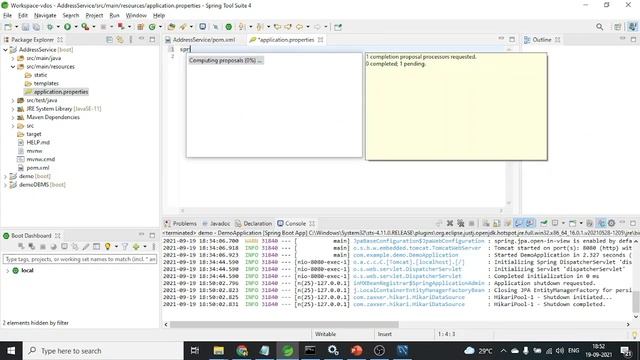Select application.properties in Package Explorer
640x360 pixels.
click(61, 92)
